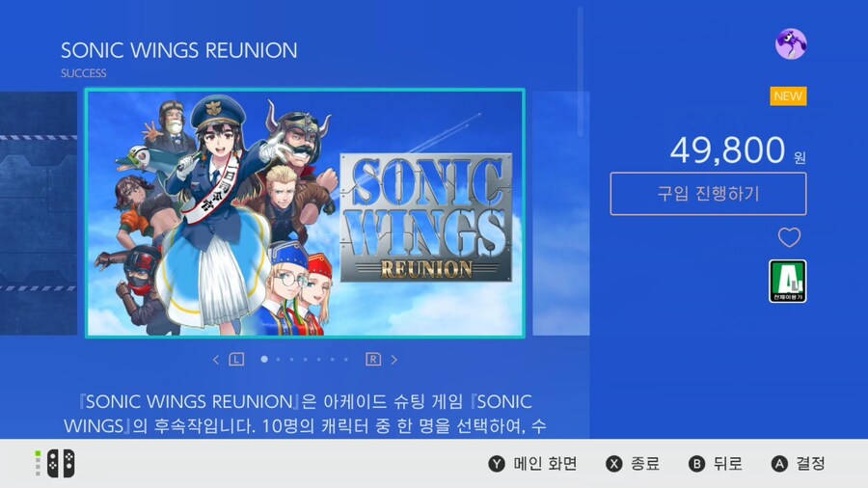The height and width of the screenshot is (488, 868).
Task: Click the Joy-Con controller icon
Action: click(61, 464)
